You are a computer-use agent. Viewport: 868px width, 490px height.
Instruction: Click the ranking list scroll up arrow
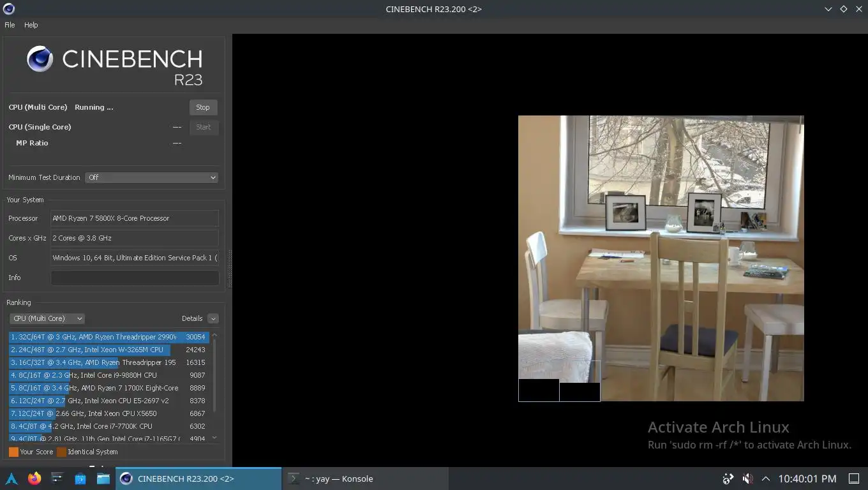(214, 335)
